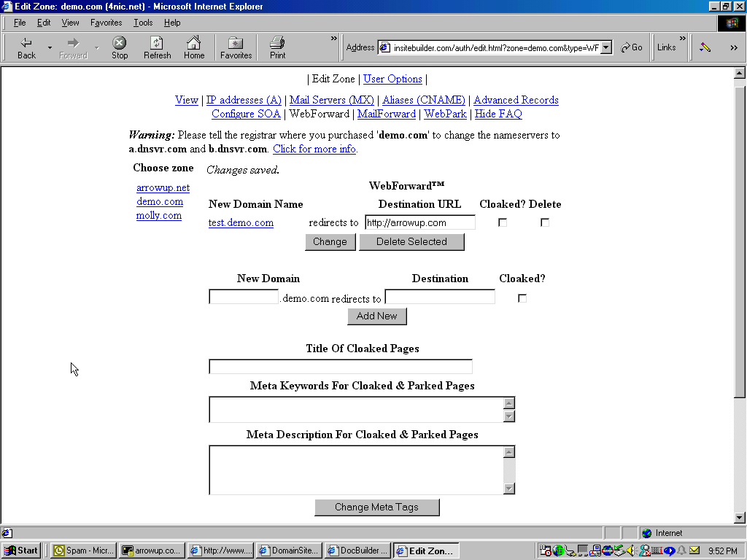
Task: Click the Delete Selected button
Action: [411, 242]
